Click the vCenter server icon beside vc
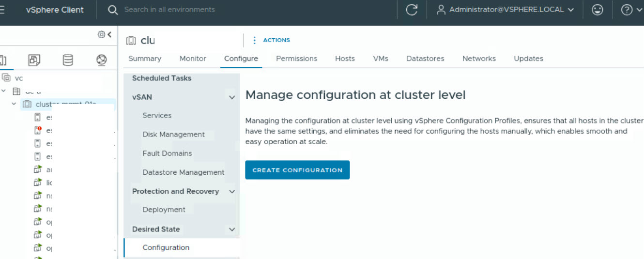The width and height of the screenshot is (644, 259). [x=6, y=77]
